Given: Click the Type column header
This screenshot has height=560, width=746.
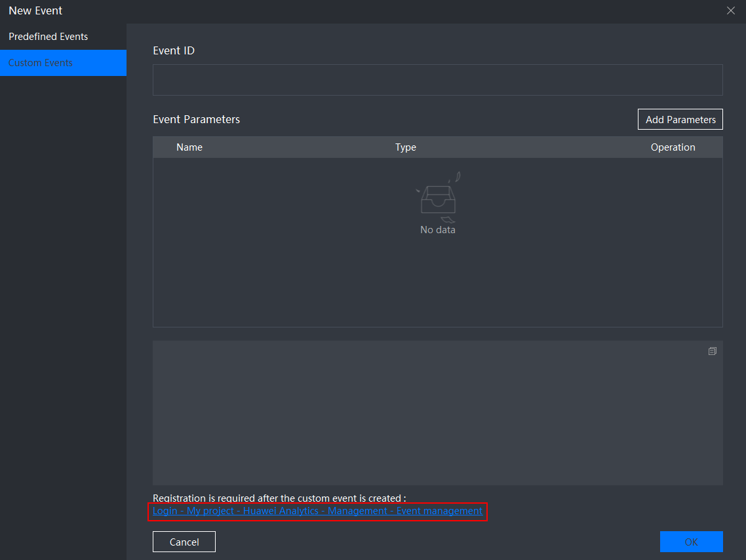Looking at the screenshot, I should coord(405,147).
